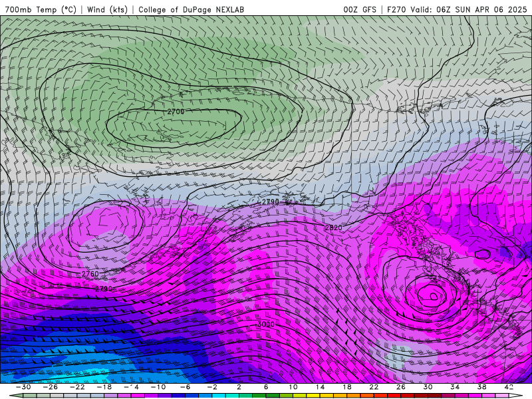Click "Valid: 06Z SUN APR 06 2025" text

[469, 9]
